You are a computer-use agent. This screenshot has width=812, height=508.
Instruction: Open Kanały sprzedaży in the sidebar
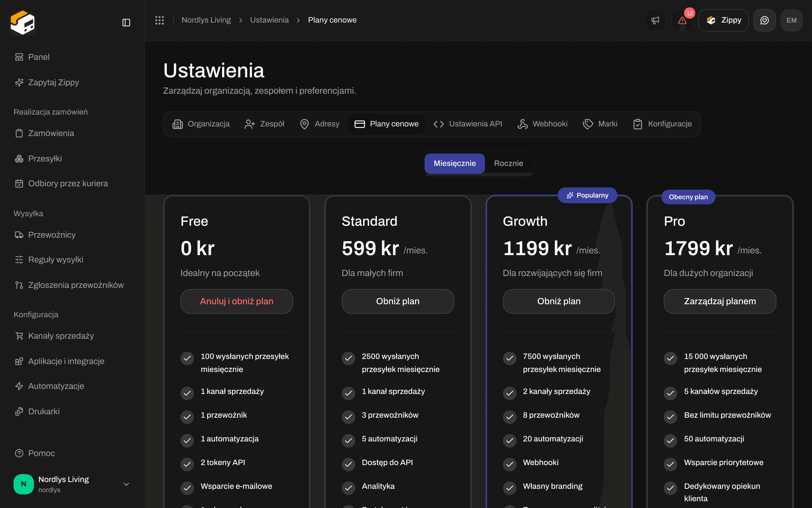72,336
